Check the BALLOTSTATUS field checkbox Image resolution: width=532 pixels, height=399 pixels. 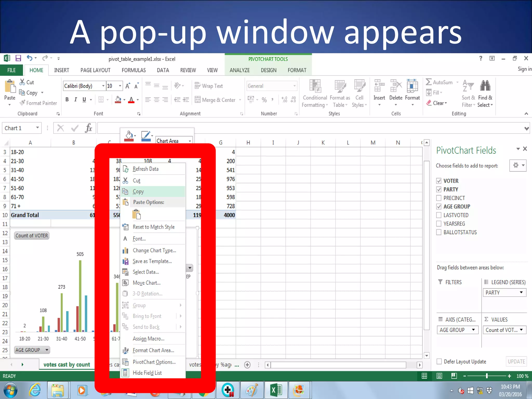coord(439,232)
